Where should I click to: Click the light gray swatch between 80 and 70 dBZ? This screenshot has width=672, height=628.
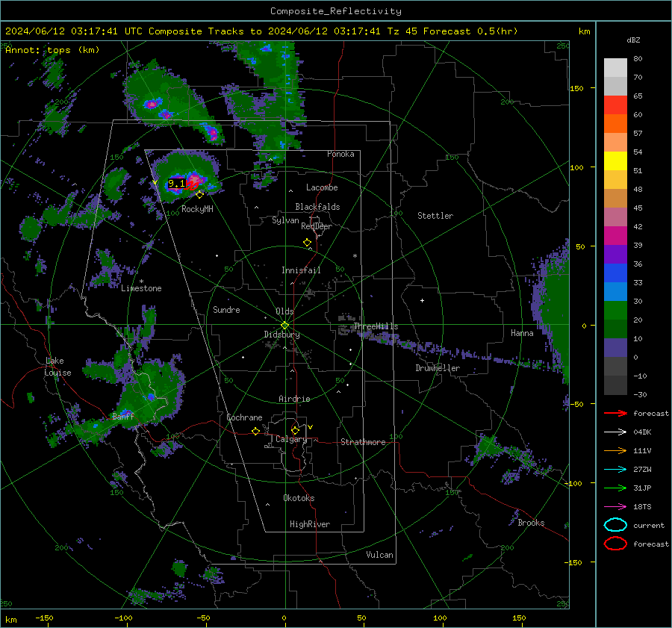pos(615,68)
